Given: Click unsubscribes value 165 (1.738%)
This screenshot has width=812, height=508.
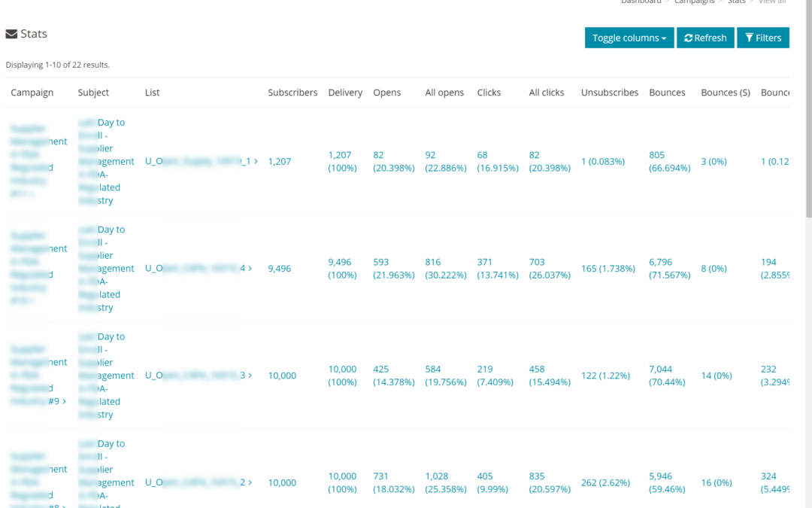Looking at the screenshot, I should (x=608, y=269).
